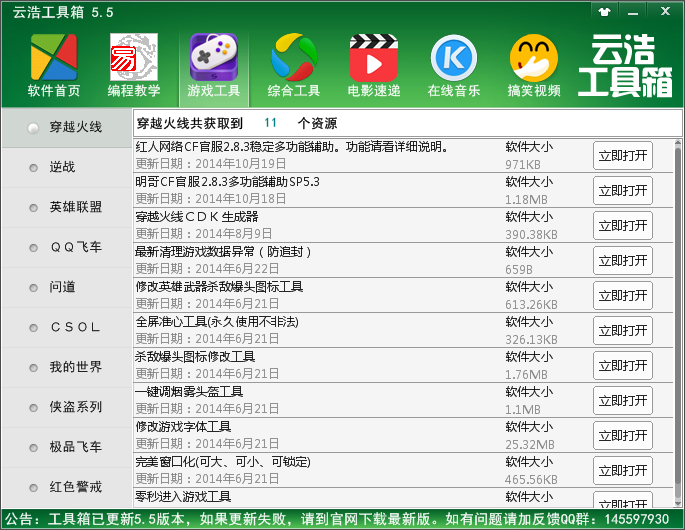Click the scrollbar down arrow
Viewport: 685px width, 530px height.
(x=678, y=503)
